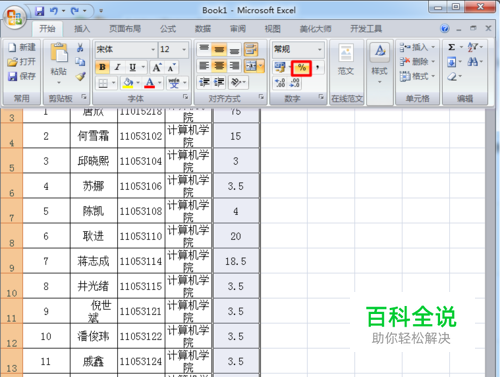Switch to the 插入 tab
The height and width of the screenshot is (377, 500).
coord(82,29)
